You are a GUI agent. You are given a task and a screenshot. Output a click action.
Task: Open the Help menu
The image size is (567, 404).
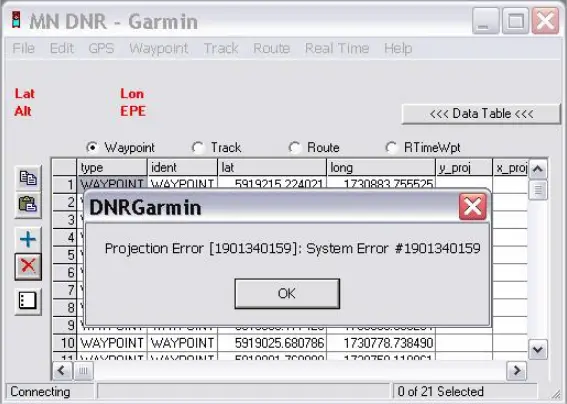[398, 48]
